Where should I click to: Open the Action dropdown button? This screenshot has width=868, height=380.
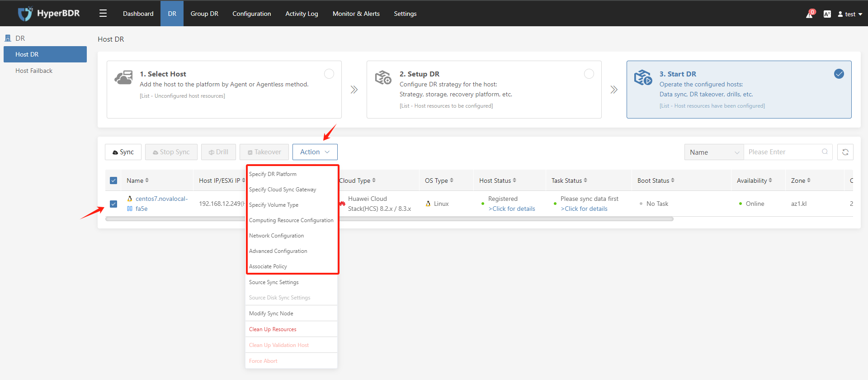pos(315,152)
